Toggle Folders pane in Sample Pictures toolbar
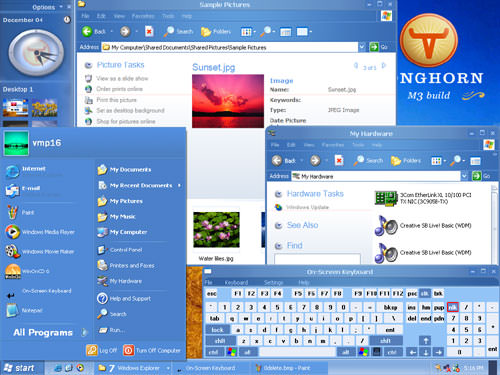Image resolution: width=500 pixels, height=375 pixels. click(216, 32)
